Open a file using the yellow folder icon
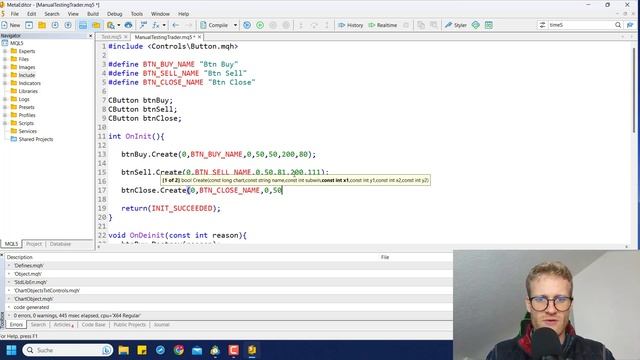The image size is (640, 360). point(42,25)
